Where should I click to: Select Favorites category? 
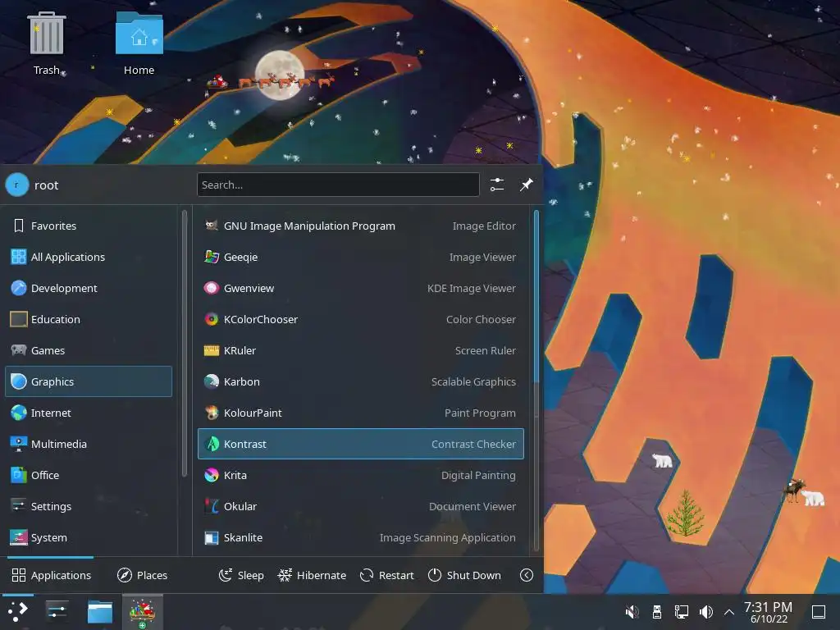coord(89,226)
